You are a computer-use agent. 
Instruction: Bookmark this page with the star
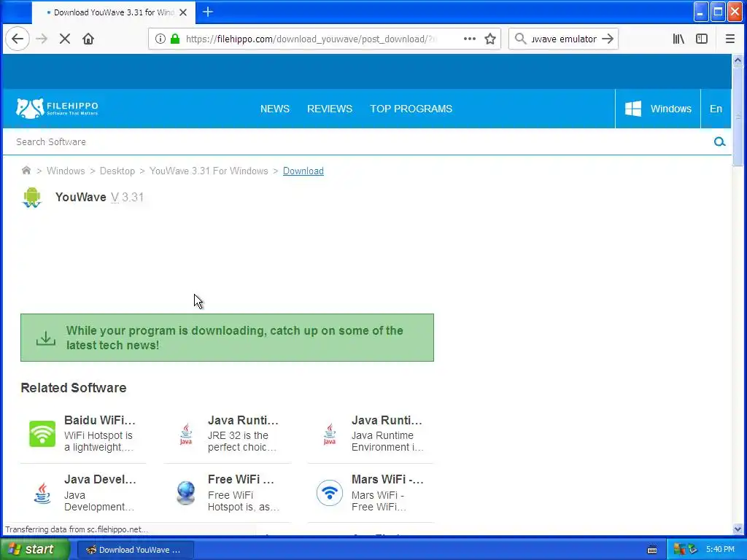click(490, 39)
